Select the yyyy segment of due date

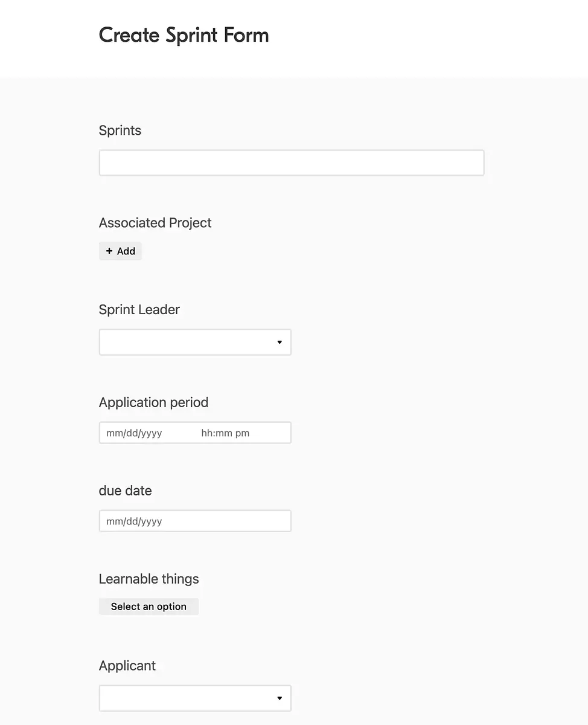click(x=152, y=521)
